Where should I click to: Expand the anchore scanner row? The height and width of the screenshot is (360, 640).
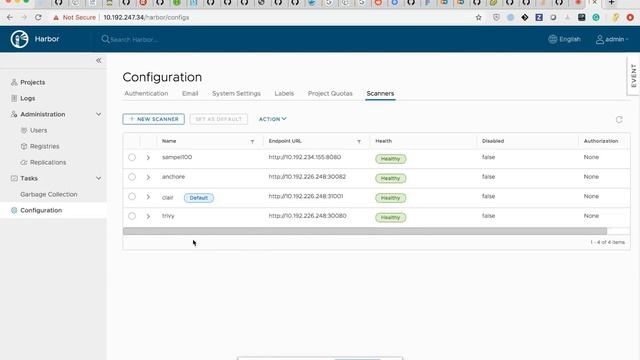[148, 177]
